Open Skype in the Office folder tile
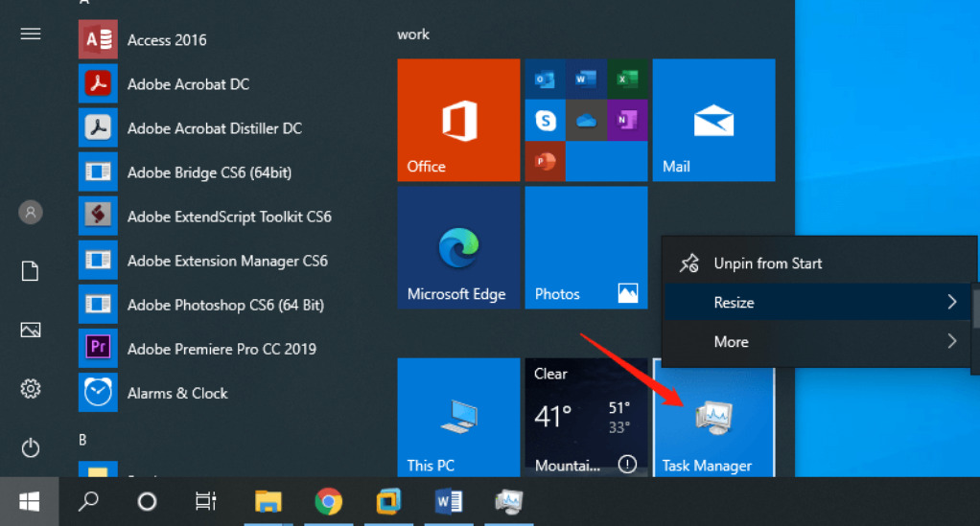Viewport: 980px width, 526px height. (x=545, y=120)
